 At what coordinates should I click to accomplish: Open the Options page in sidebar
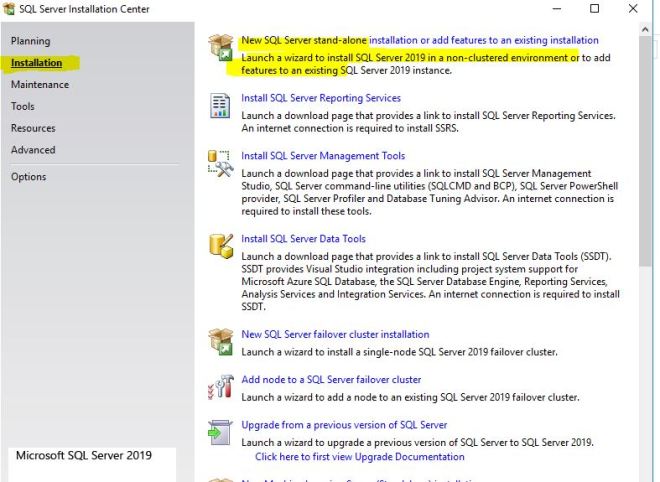28,177
